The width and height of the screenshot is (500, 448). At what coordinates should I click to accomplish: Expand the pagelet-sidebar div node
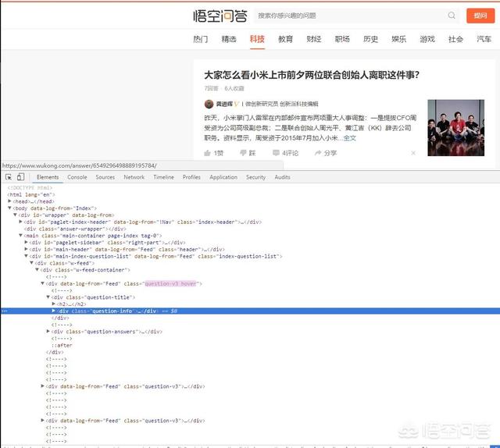[x=27, y=243]
